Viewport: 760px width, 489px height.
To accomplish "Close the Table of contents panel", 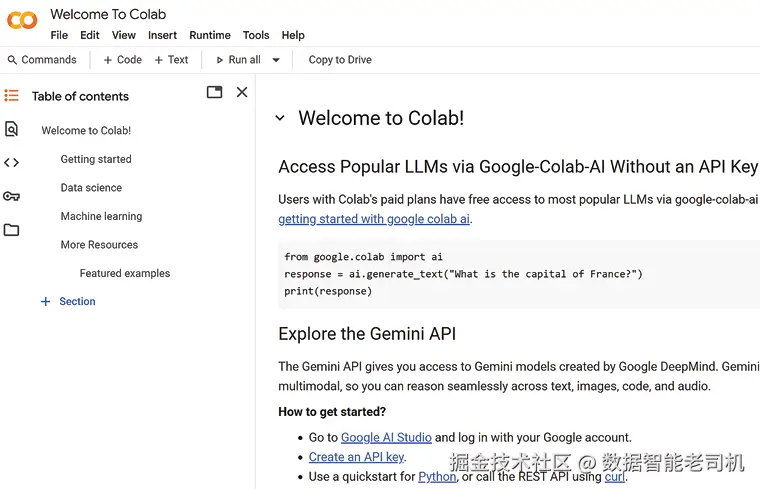I will (242, 92).
